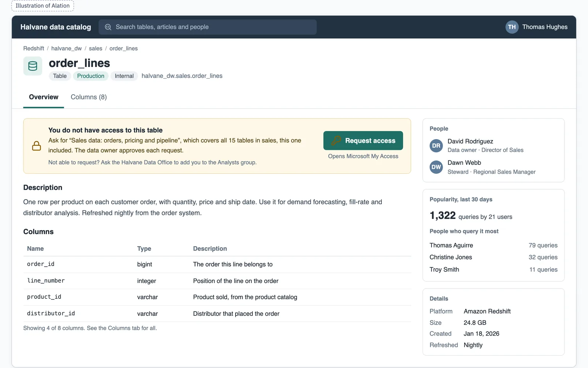Focus the search tables, articles and people field

click(x=208, y=27)
